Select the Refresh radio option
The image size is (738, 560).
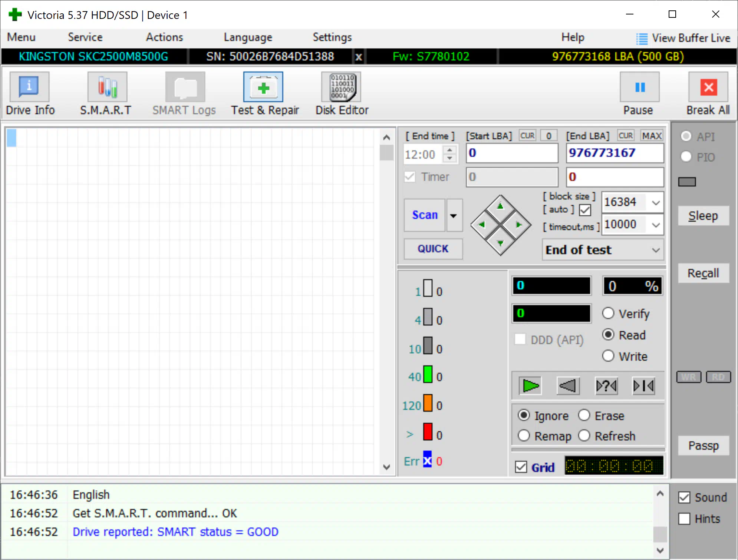tap(584, 435)
